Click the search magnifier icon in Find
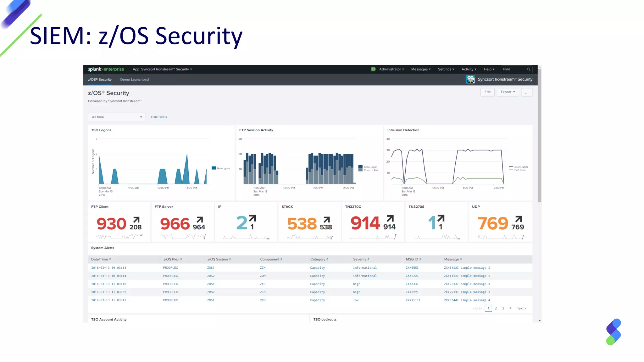The width and height of the screenshot is (644, 362). (x=529, y=69)
